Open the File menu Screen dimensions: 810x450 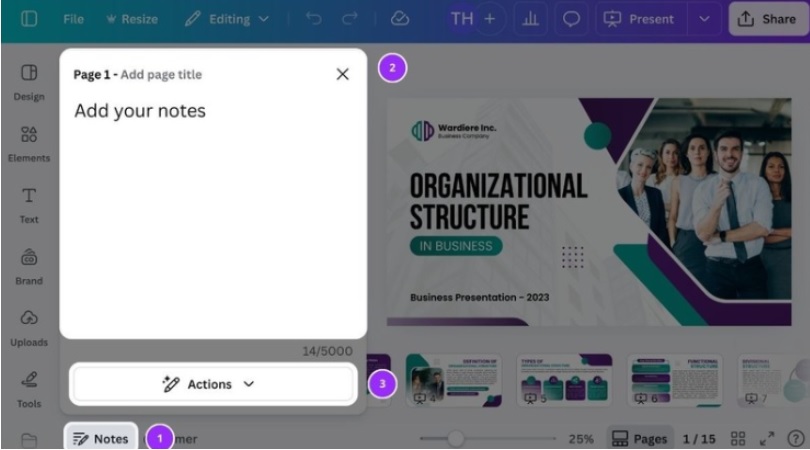[x=73, y=19]
